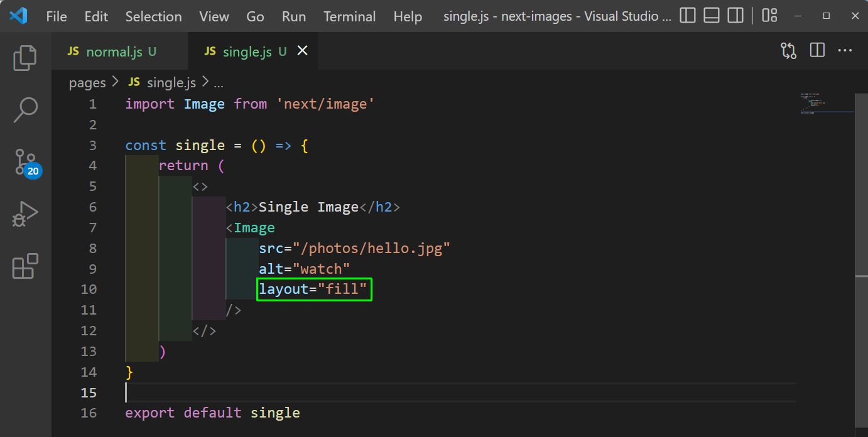
Task: Open Source Control with 20 changes
Action: [x=27, y=163]
